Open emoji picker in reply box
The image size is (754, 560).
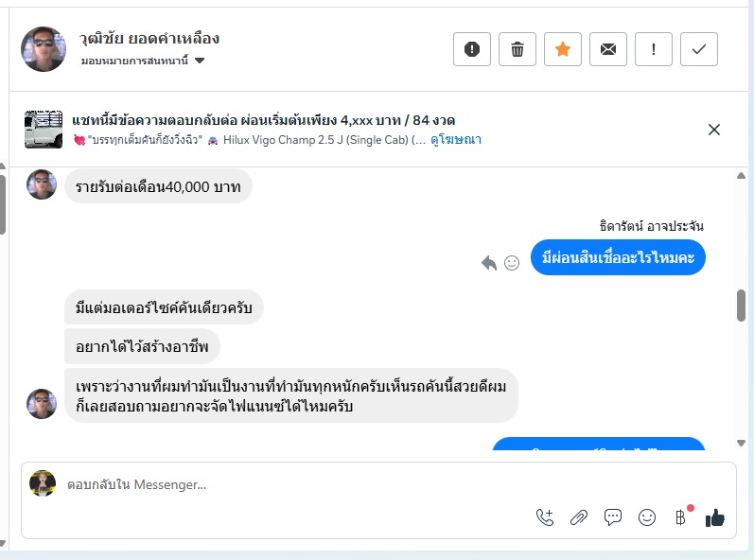pyautogui.click(x=647, y=517)
